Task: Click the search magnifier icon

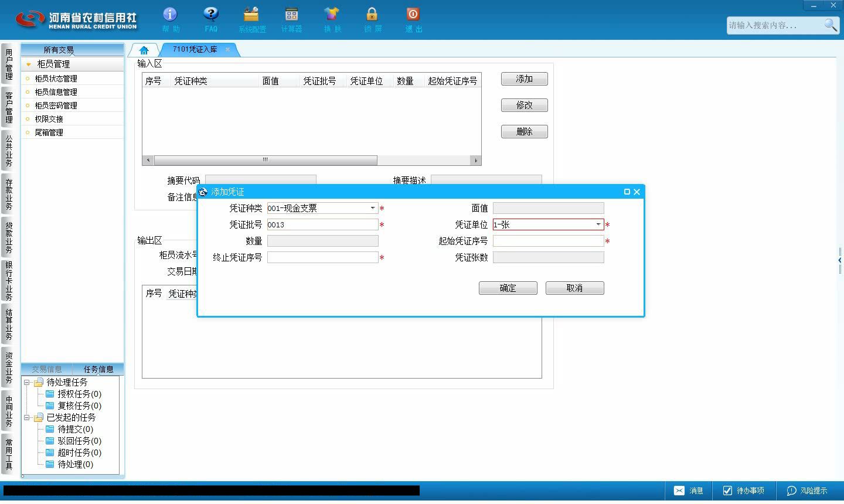Action: coord(831,25)
